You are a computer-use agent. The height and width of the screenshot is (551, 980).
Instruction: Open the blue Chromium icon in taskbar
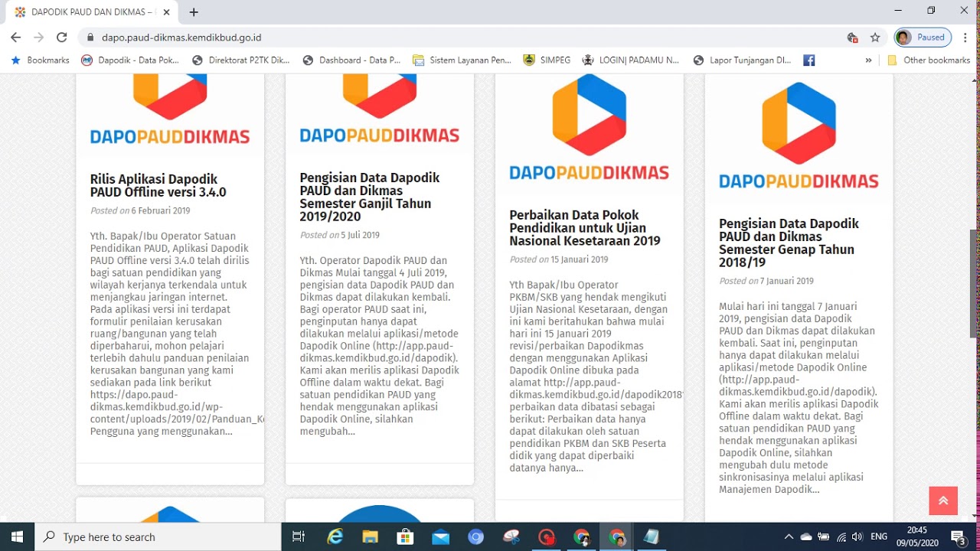(476, 537)
